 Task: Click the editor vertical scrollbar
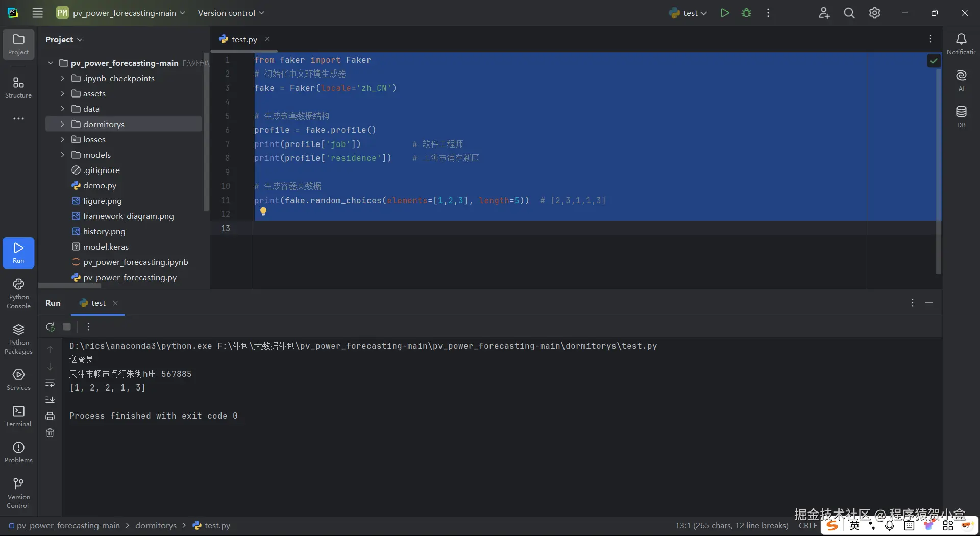pos(938,168)
